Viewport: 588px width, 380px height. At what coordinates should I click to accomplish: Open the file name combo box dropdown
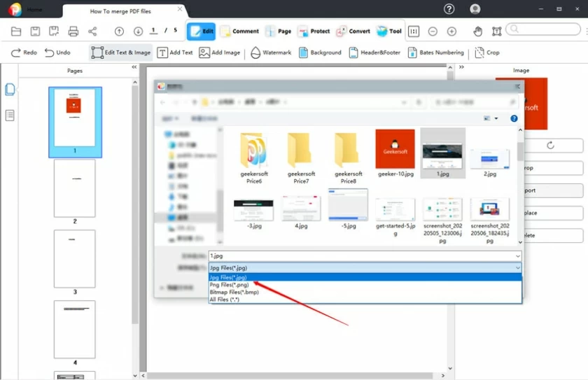pyautogui.click(x=517, y=256)
